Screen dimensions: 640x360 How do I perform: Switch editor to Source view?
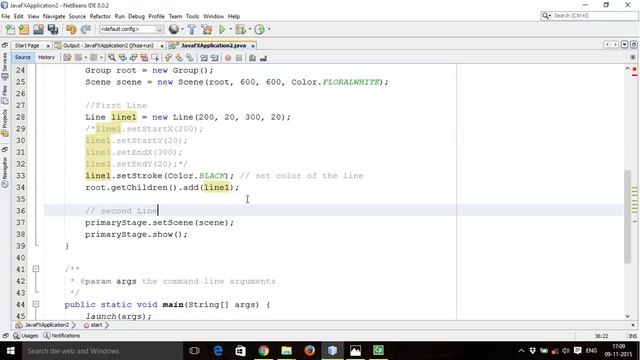pos(22,58)
